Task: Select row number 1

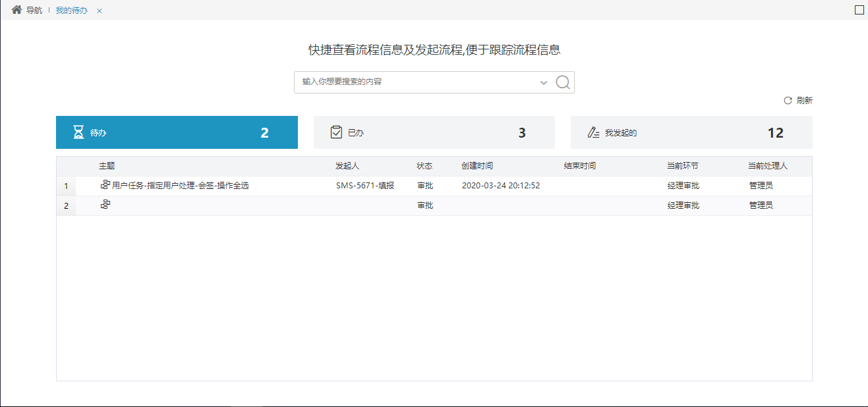Action: (66, 186)
